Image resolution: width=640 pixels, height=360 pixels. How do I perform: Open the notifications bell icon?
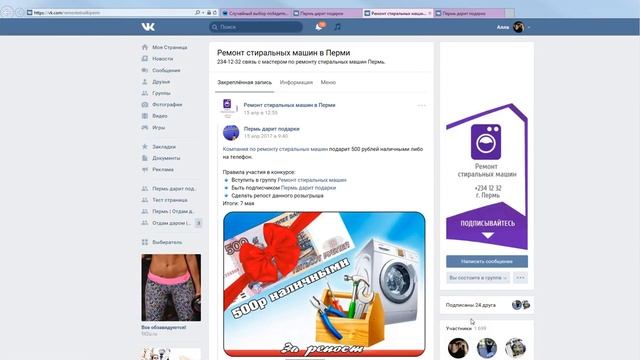coord(319,27)
